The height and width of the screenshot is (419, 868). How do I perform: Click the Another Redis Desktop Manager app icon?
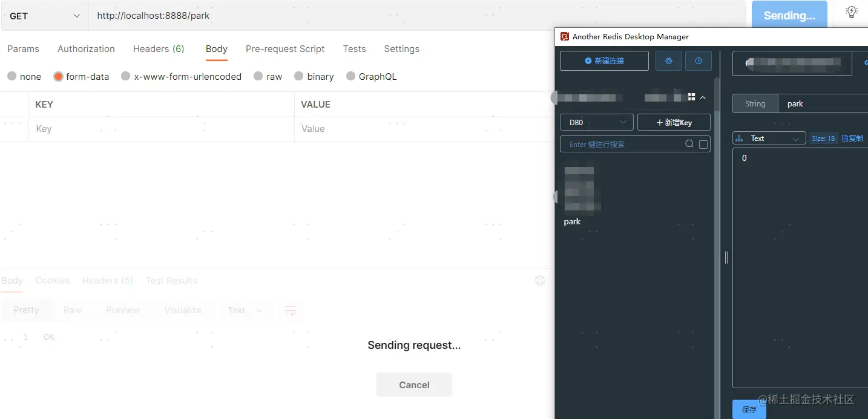pyautogui.click(x=565, y=36)
